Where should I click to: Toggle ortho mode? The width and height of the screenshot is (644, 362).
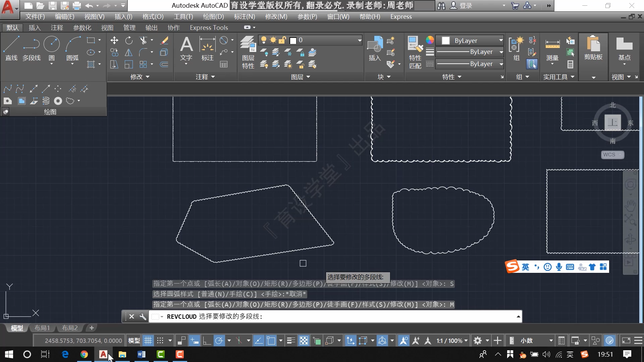pos(207,341)
